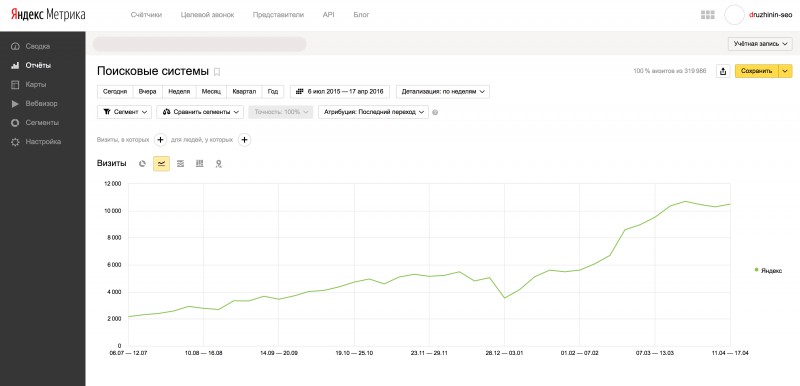Image resolution: width=800 pixels, height=386 pixels.
Task: Open the druzhinin-seo account name
Action: (770, 15)
